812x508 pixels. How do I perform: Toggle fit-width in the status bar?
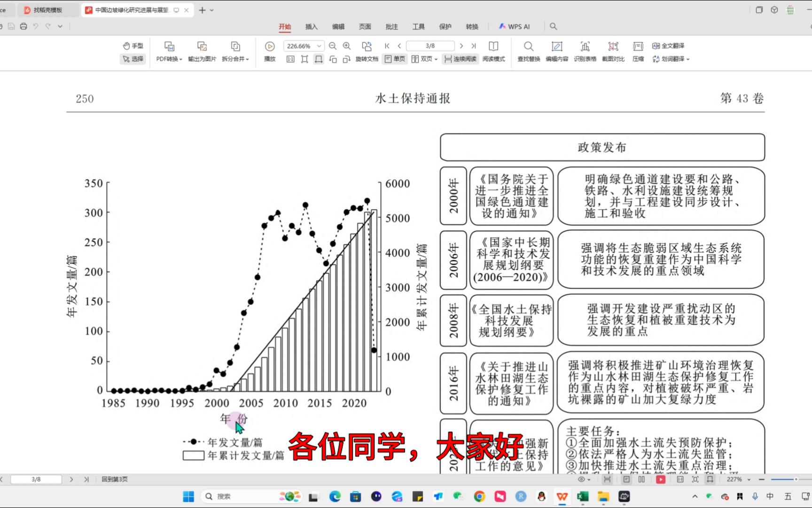click(x=710, y=479)
